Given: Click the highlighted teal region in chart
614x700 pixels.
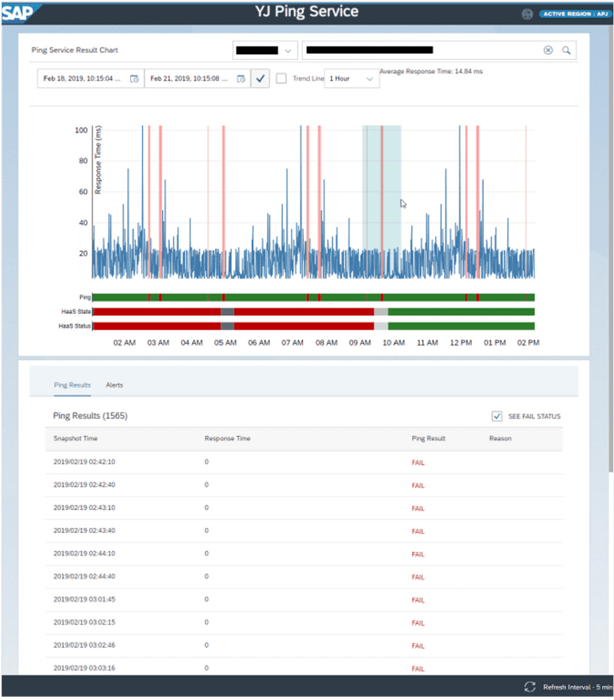Looking at the screenshot, I should coord(381,201).
